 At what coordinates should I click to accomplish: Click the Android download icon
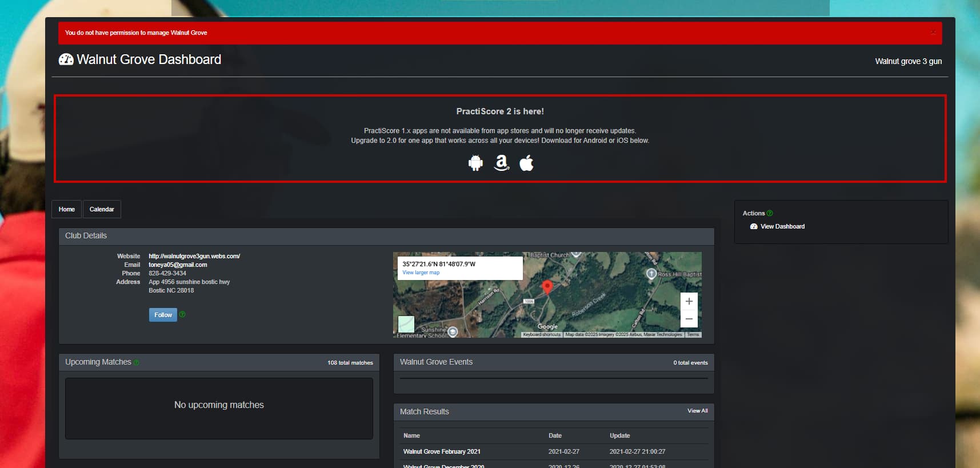(x=475, y=163)
